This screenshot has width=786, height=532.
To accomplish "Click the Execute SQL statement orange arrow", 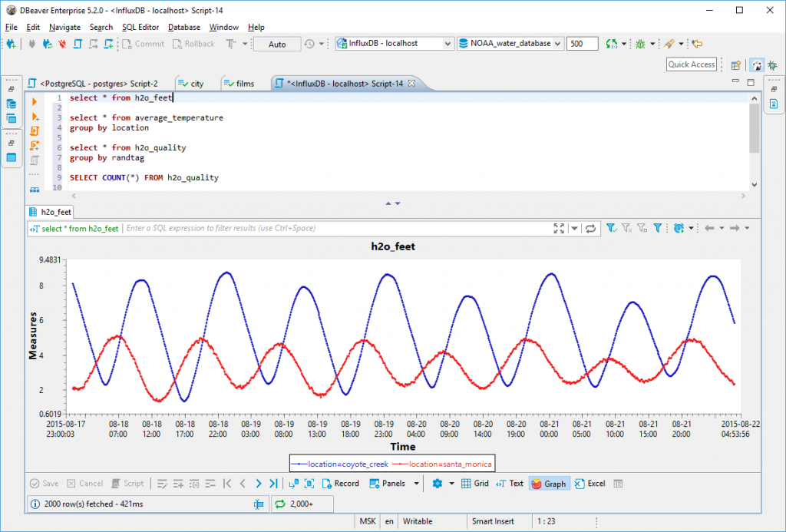I will (34, 102).
